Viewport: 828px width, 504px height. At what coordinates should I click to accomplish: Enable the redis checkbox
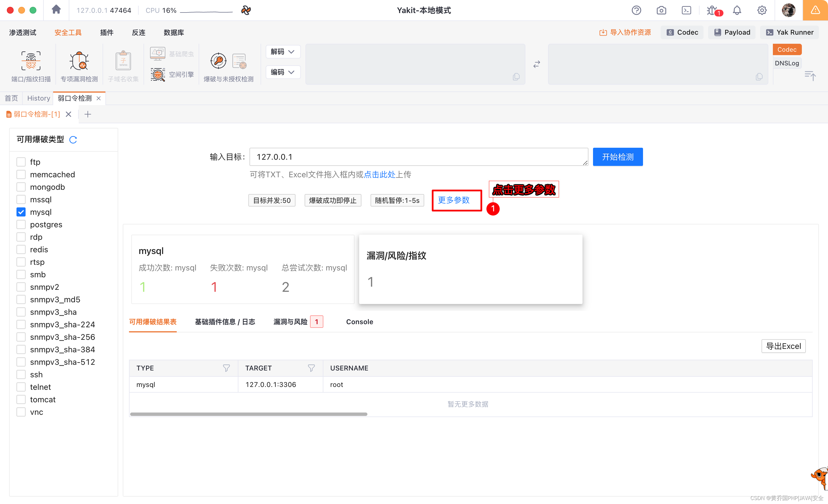(21, 249)
